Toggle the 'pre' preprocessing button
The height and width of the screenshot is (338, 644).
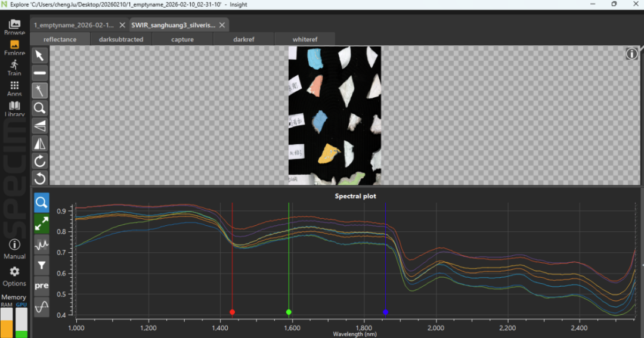[42, 286]
